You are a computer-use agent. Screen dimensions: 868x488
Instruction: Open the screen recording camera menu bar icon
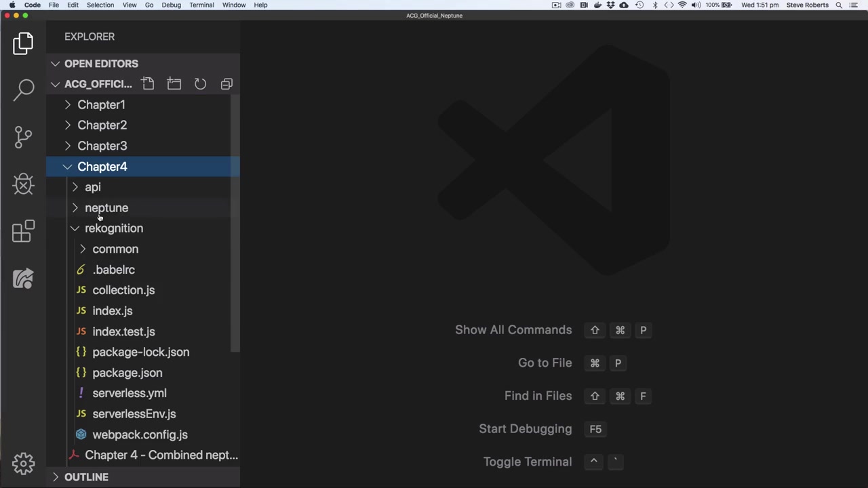(556, 5)
